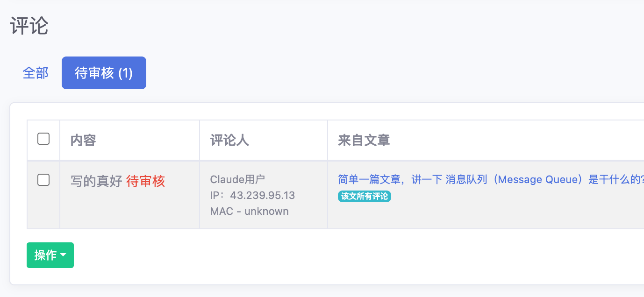Click the 内容 column header
The image size is (644, 297).
coord(83,140)
